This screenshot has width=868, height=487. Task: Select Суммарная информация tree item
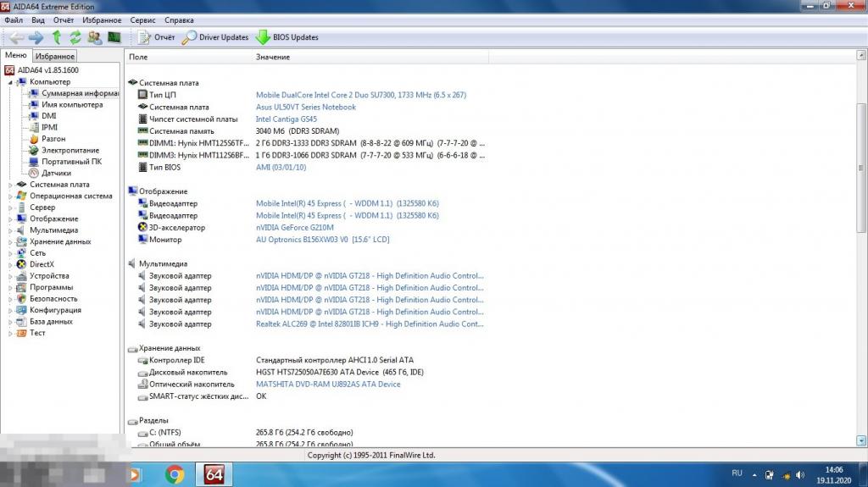click(81, 93)
